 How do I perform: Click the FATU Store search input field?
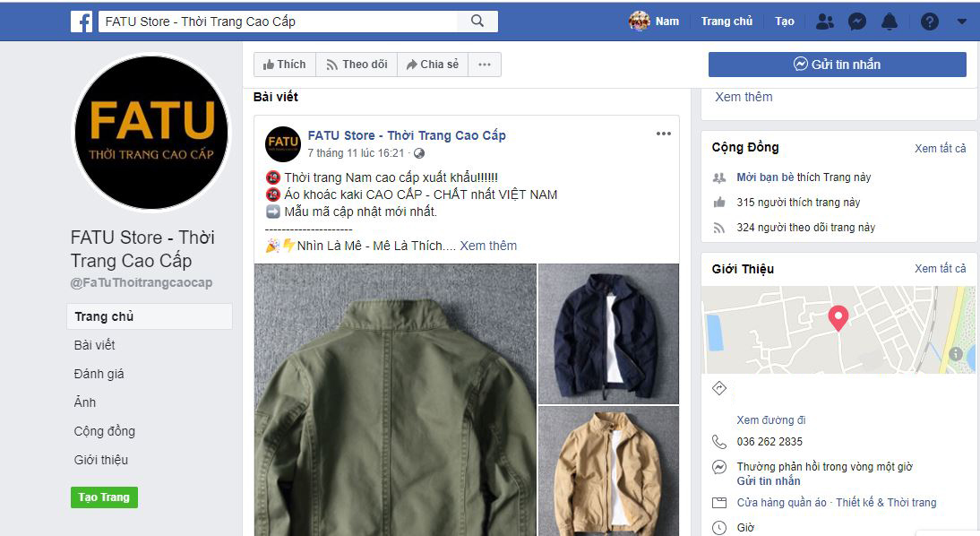click(x=278, y=22)
